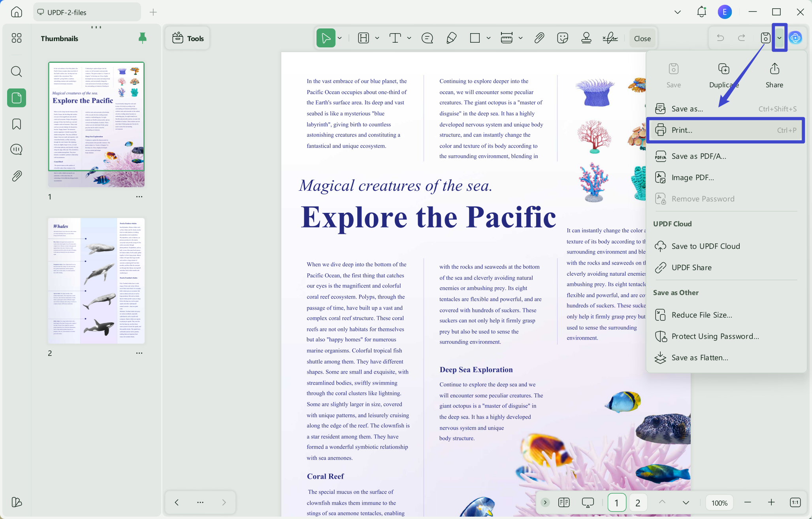The height and width of the screenshot is (519, 812).
Task: Unpin the Thumbnails panel
Action: tap(143, 38)
